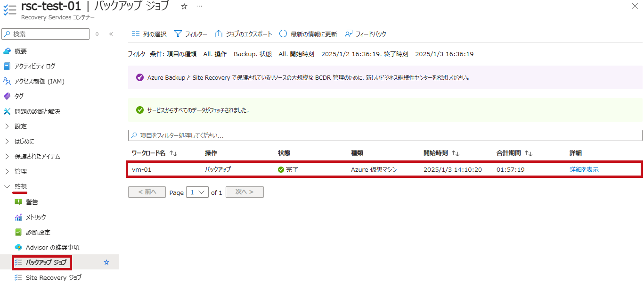This screenshot has height=285, width=644.
Task: Click the purple タグ tag icon
Action: pyautogui.click(x=7, y=96)
